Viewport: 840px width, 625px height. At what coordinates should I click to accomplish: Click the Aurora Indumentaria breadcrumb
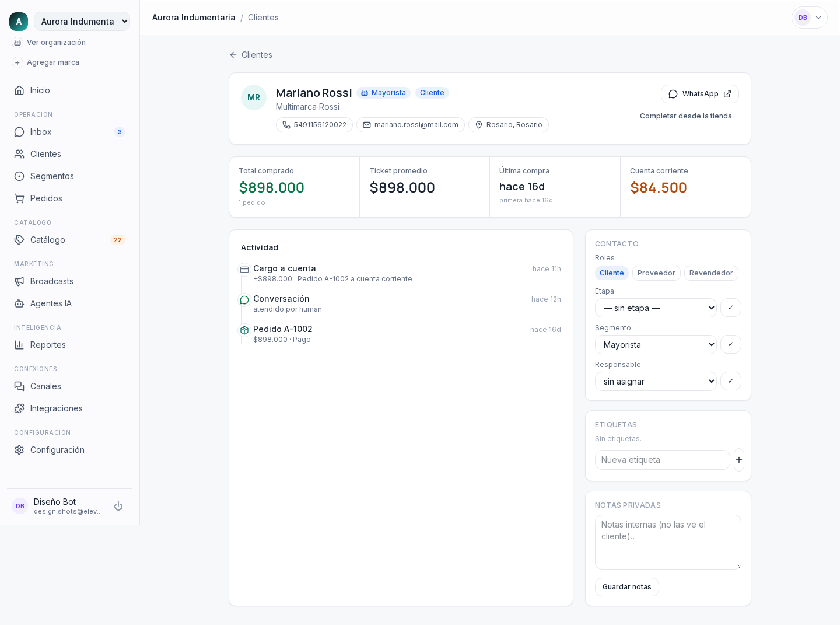coord(194,18)
